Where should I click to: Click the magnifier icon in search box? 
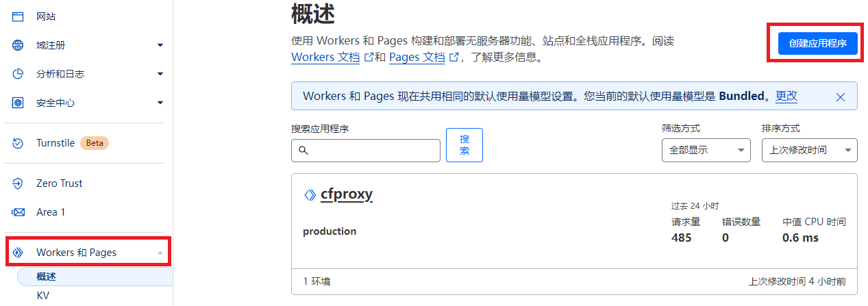[x=303, y=151]
